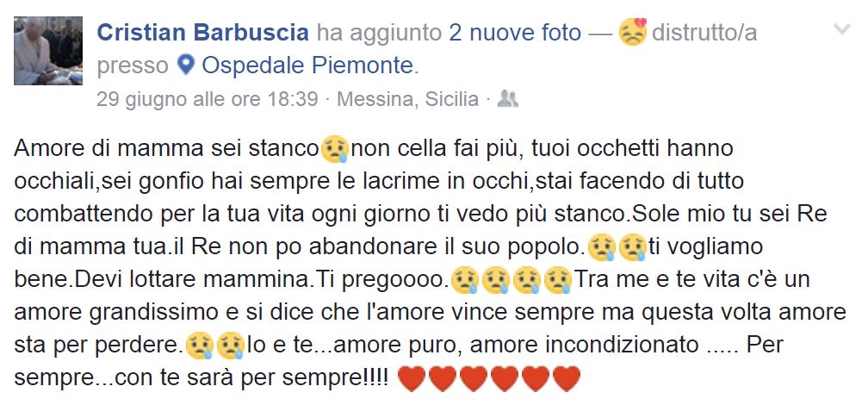Click the first crying emoji after 'popolo.'

pos(601,247)
